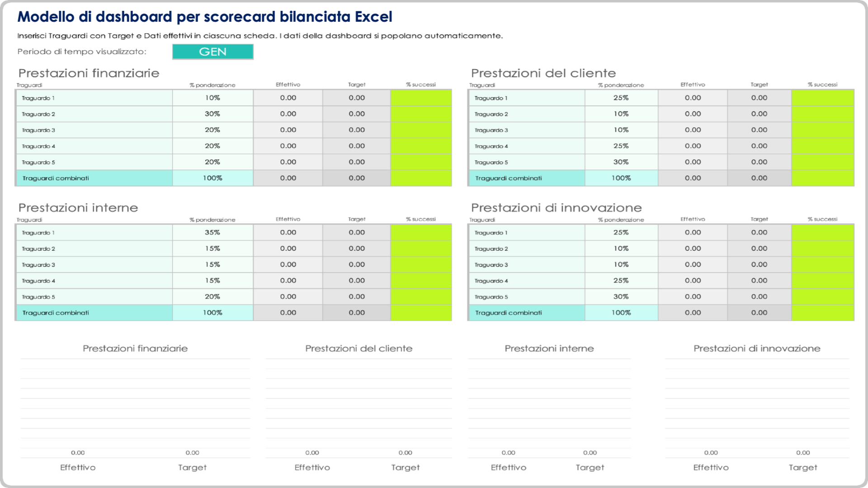Viewport: 868px width, 488px height.
Task: Select Traguardi combinati row in Prestazioni finanziarie
Action: click(94, 178)
